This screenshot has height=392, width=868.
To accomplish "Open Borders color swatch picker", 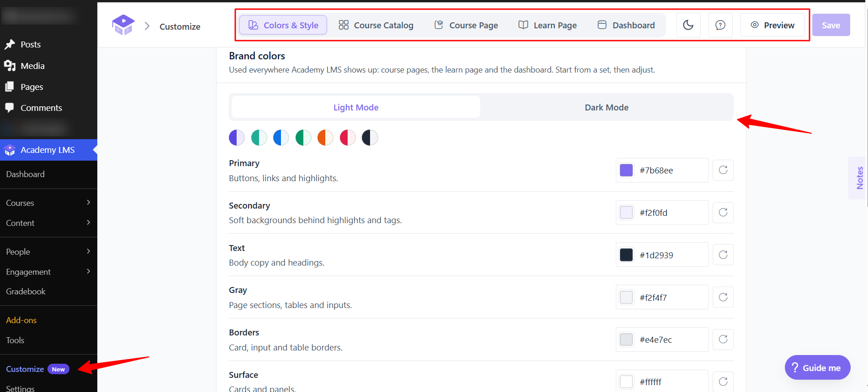I will click(x=626, y=340).
